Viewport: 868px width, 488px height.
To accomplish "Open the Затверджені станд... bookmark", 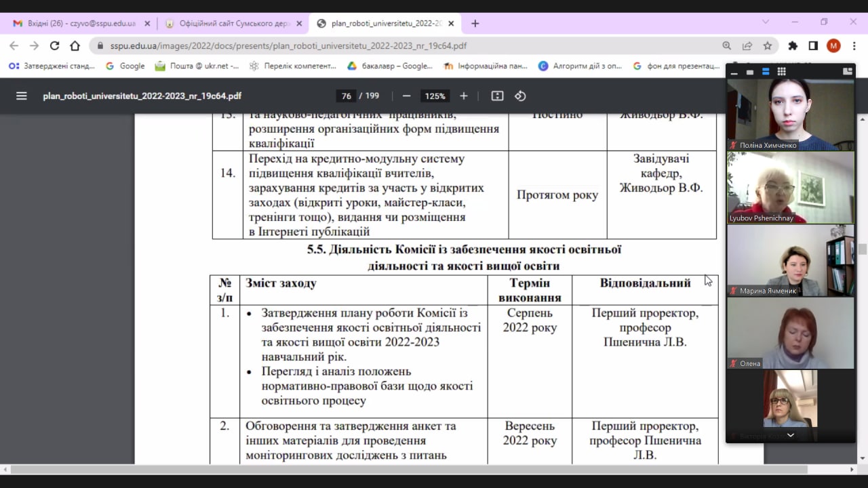I will (x=52, y=66).
